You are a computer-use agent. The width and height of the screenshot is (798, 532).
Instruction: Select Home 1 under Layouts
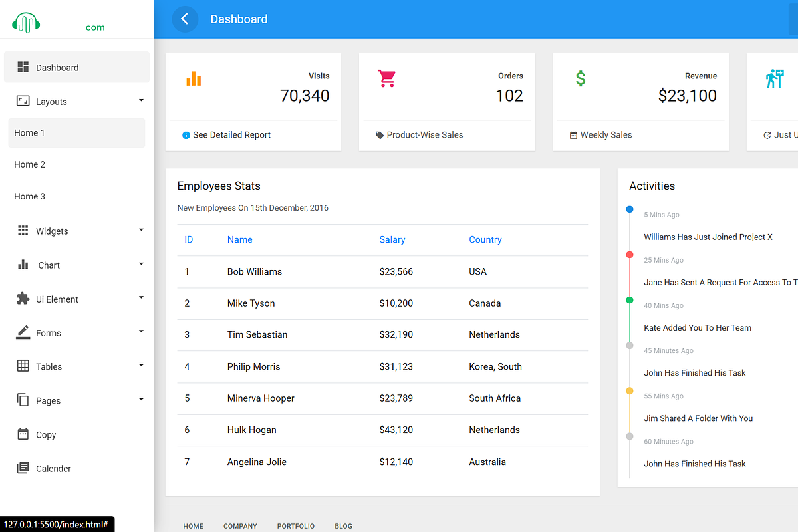tap(76, 133)
